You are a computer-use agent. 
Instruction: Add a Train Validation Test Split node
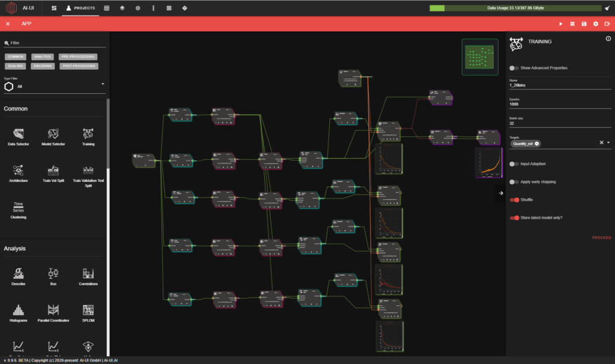click(88, 176)
